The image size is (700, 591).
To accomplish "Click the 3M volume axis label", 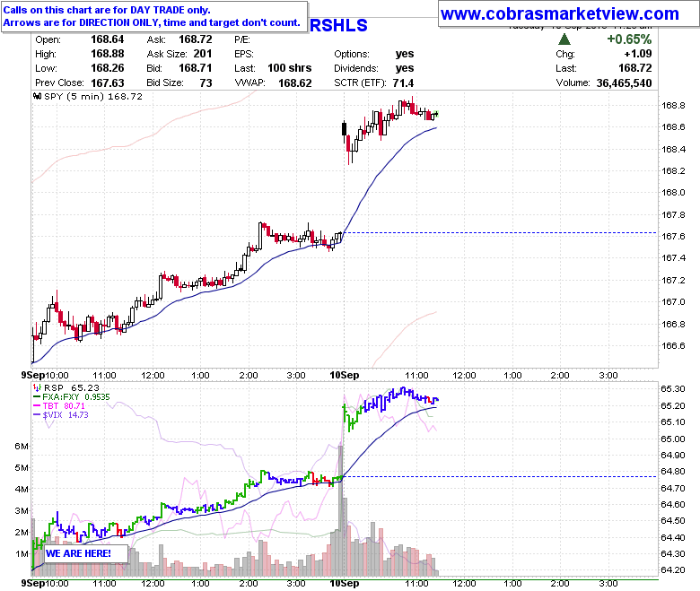I will [x=22, y=510].
